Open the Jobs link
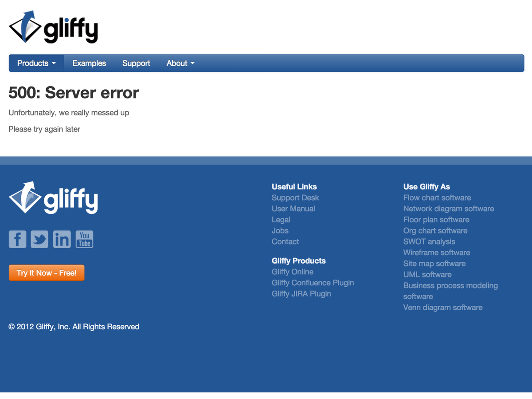Screen dimensions: 532x399 click(x=280, y=230)
